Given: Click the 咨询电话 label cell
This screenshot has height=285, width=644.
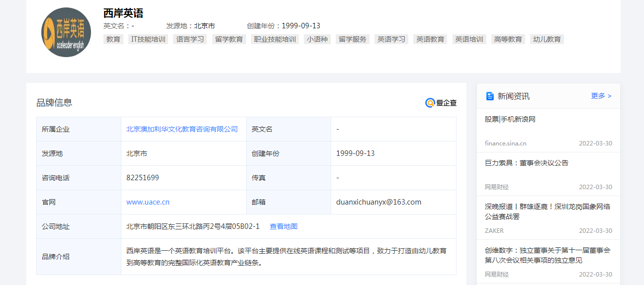Looking at the screenshot, I should coord(79,178).
